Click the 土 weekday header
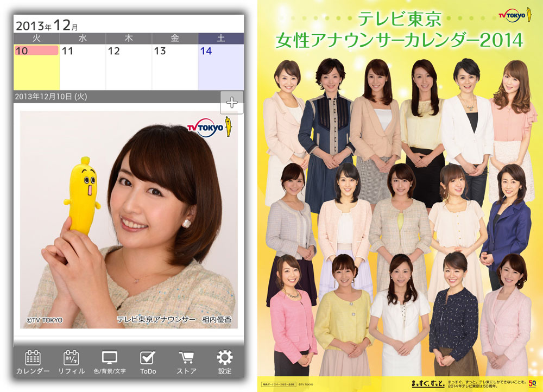Screen dimensions: 543x392 pyautogui.click(x=220, y=39)
